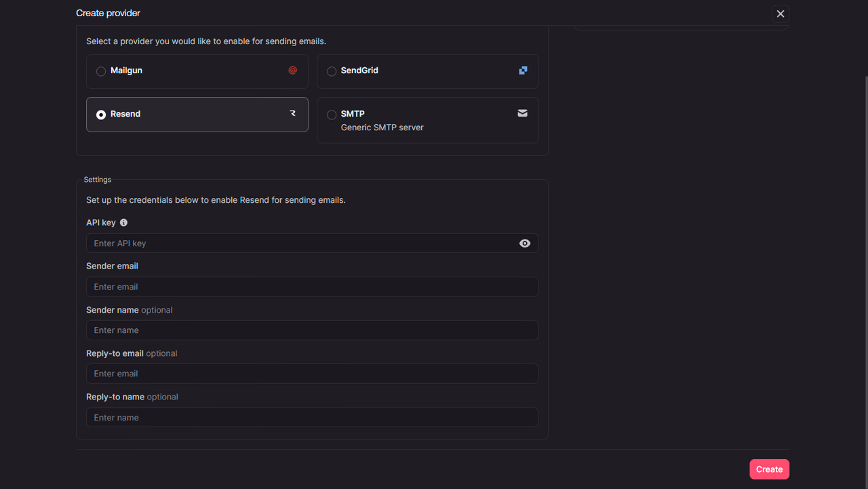
Task: Click the Settings section heading
Action: [98, 180]
